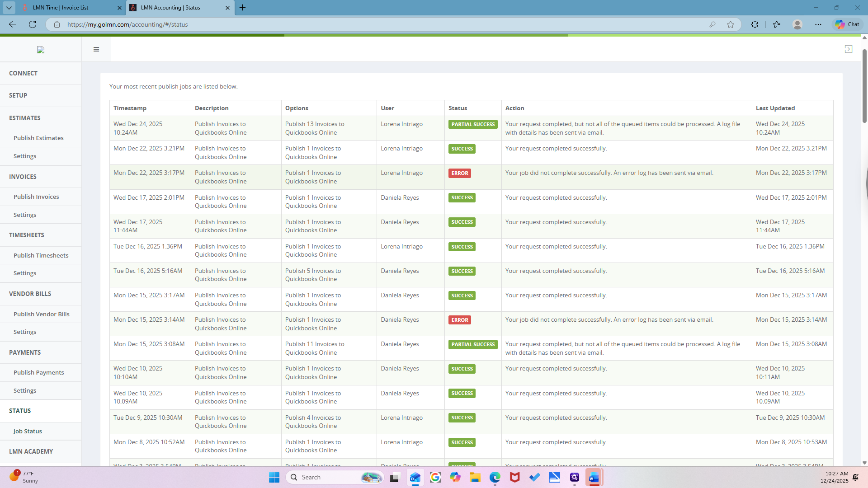Click the browser address bar URL
This screenshot has width=868, height=488.
coord(127,24)
